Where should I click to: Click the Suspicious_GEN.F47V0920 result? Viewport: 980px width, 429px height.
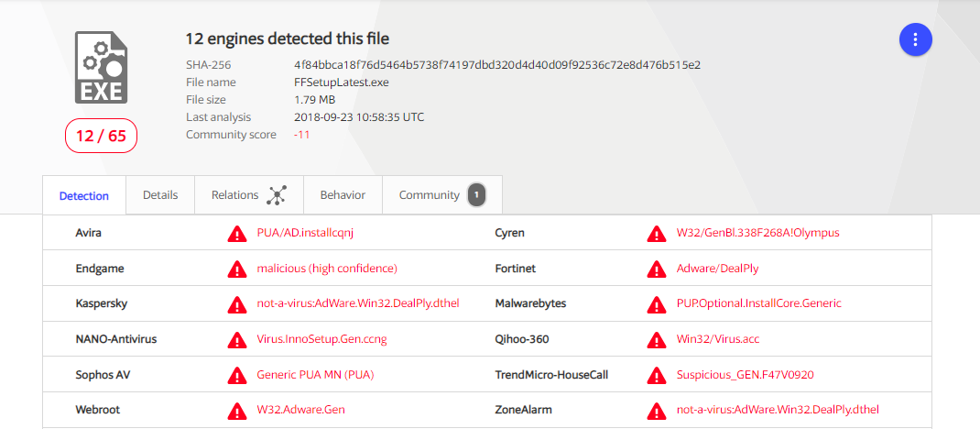pos(745,375)
